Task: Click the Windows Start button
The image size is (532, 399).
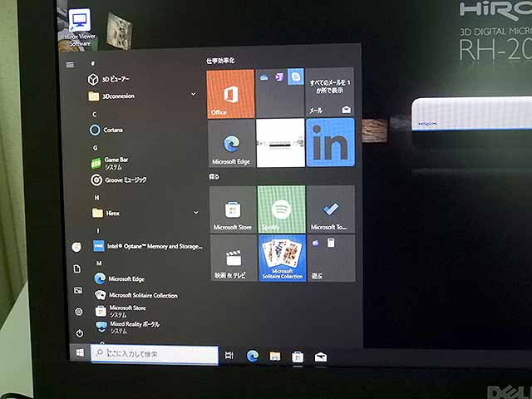Action: pos(80,352)
